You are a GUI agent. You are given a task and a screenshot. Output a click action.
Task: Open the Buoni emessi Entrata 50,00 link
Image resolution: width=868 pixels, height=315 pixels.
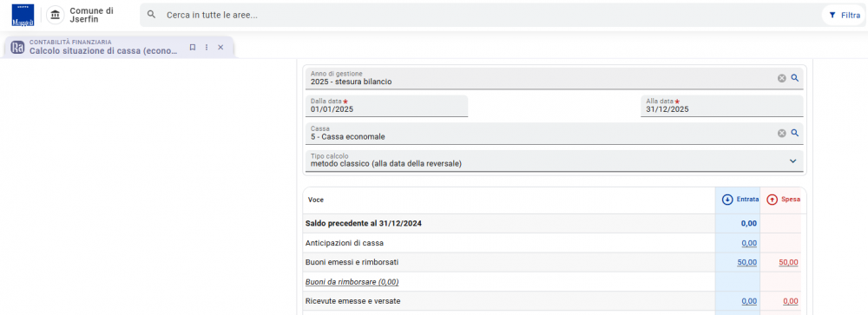click(x=746, y=262)
